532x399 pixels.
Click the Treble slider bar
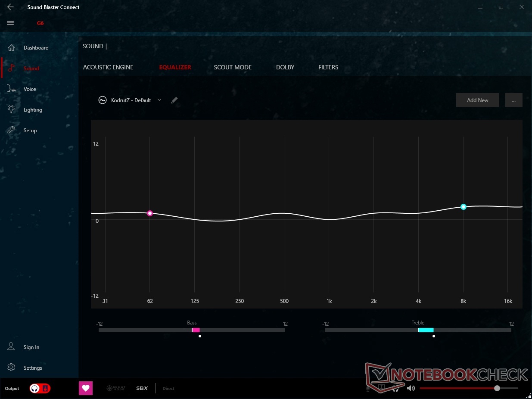[418, 330]
